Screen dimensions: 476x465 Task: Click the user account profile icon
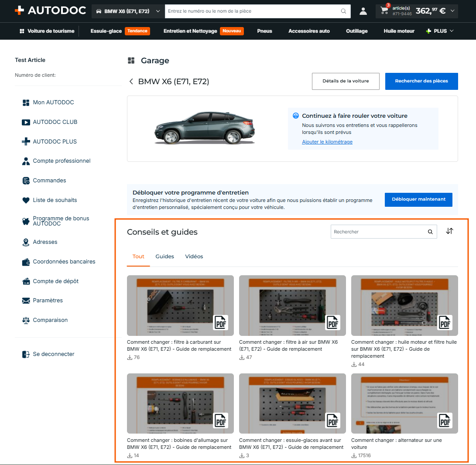363,11
